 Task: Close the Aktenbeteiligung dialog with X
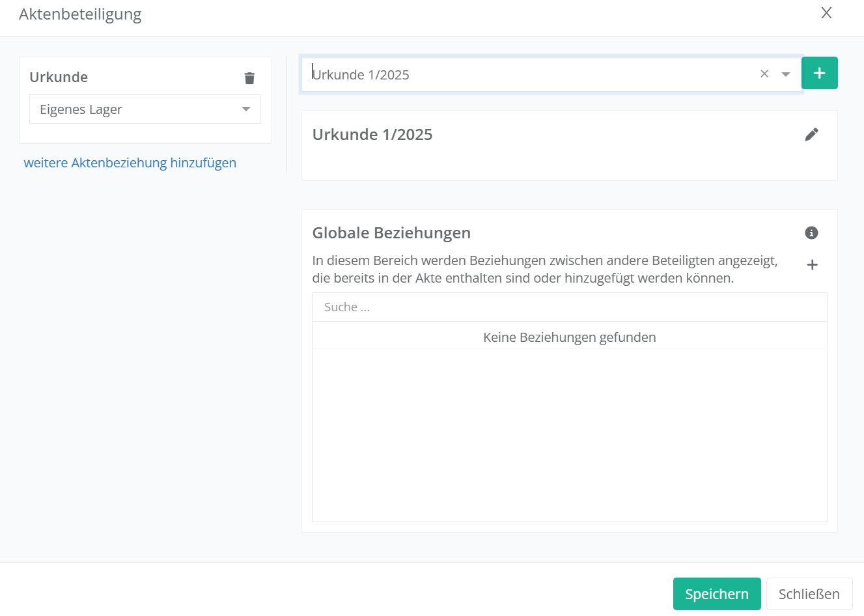(x=826, y=13)
